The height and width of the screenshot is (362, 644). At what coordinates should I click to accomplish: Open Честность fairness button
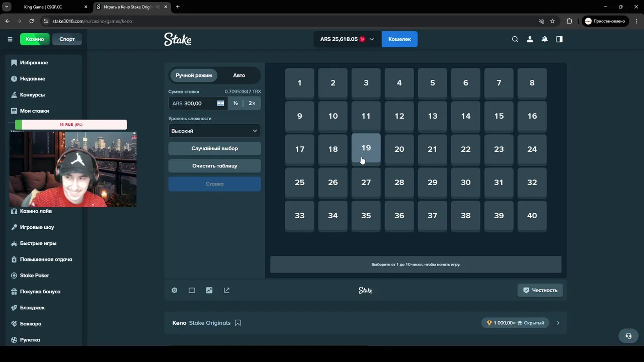coord(540,290)
